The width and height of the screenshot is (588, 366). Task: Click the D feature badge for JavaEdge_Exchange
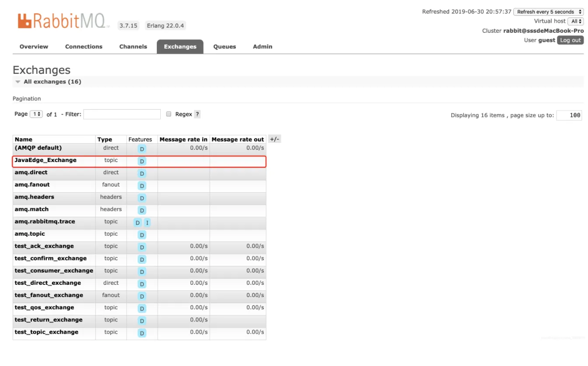[x=142, y=161]
